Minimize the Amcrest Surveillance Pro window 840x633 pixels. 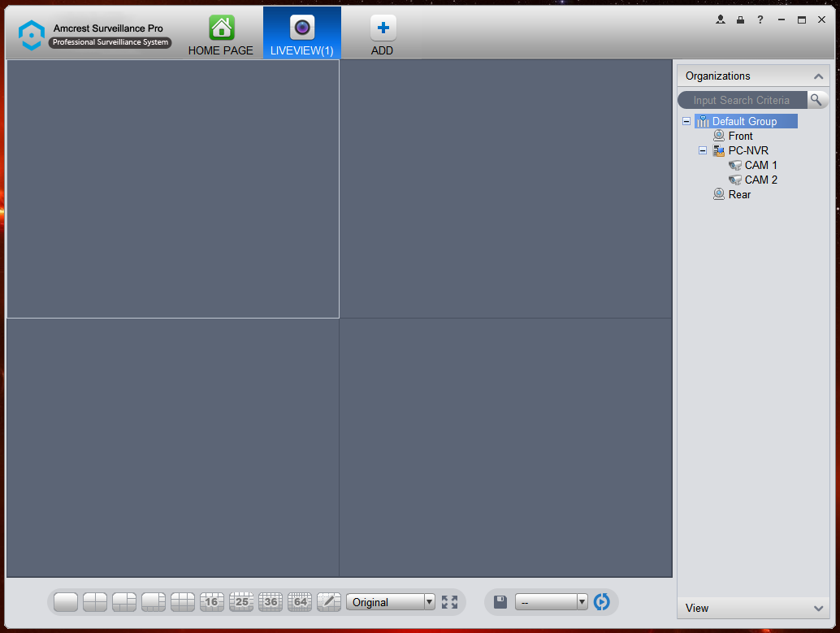[x=782, y=20]
